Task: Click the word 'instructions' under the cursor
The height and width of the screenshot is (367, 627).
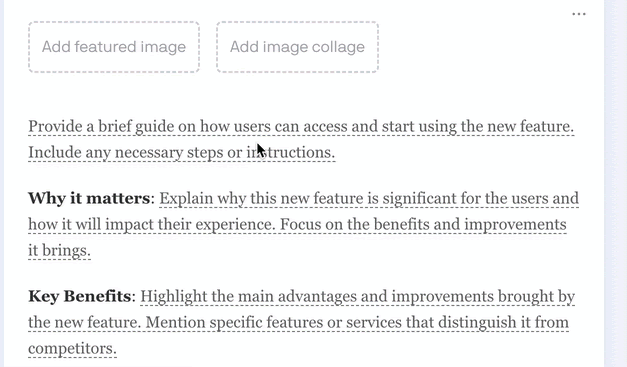Action: 291,152
